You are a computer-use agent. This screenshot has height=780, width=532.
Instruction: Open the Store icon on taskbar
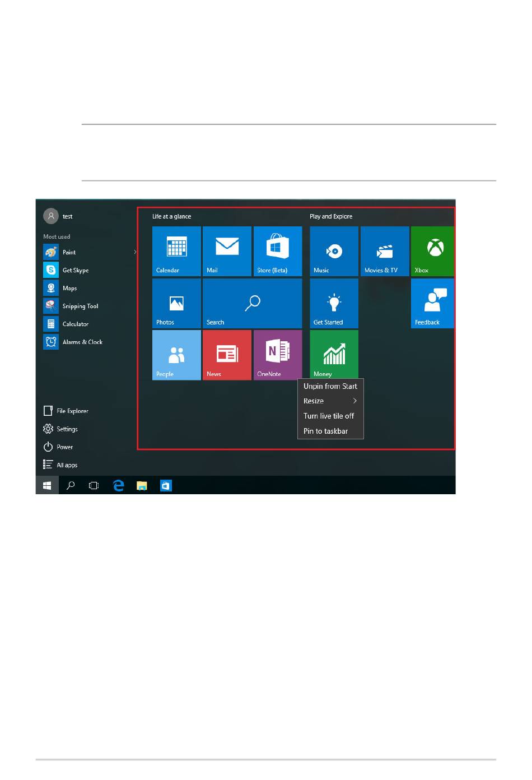(x=166, y=485)
